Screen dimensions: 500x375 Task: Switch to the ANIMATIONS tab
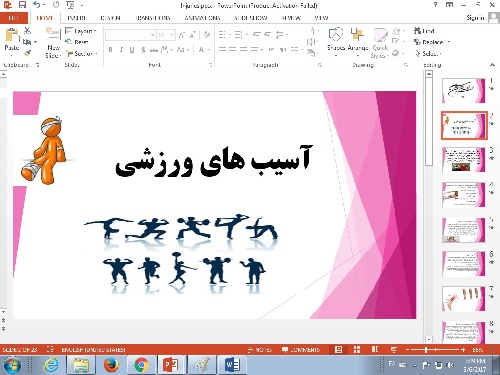click(x=202, y=18)
